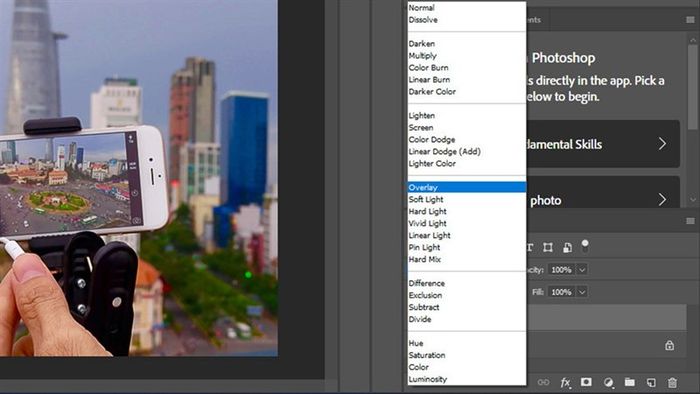Filter layers by smart object icon
Screen dimensions: 700x394
tap(567, 247)
